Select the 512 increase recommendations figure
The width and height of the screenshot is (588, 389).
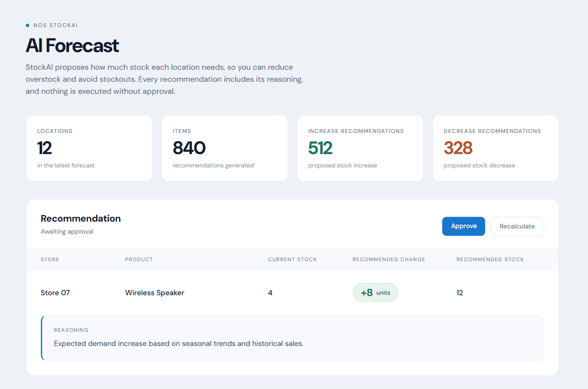[320, 148]
